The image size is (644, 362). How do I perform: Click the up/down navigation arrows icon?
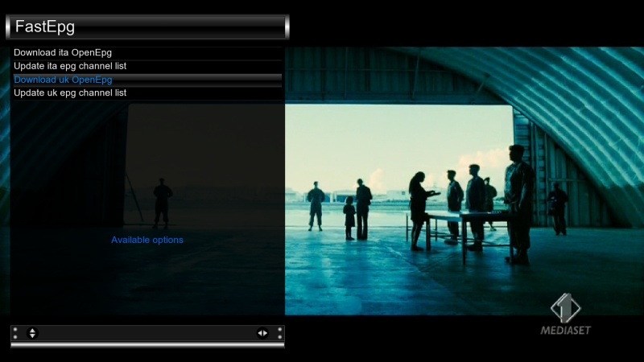pyautogui.click(x=32, y=333)
